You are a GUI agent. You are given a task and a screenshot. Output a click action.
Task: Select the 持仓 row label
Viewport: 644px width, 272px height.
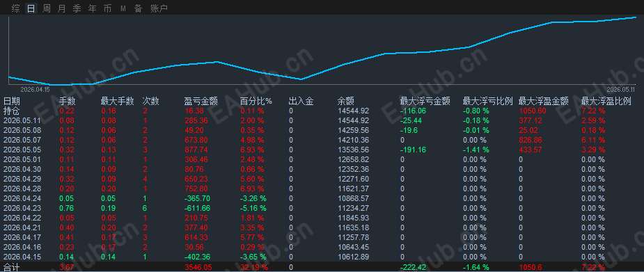(12, 111)
